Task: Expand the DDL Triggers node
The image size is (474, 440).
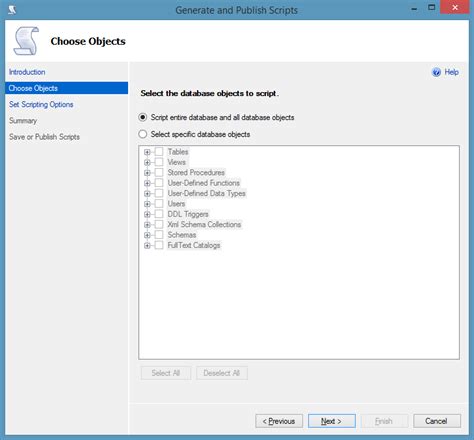Action: (147, 214)
